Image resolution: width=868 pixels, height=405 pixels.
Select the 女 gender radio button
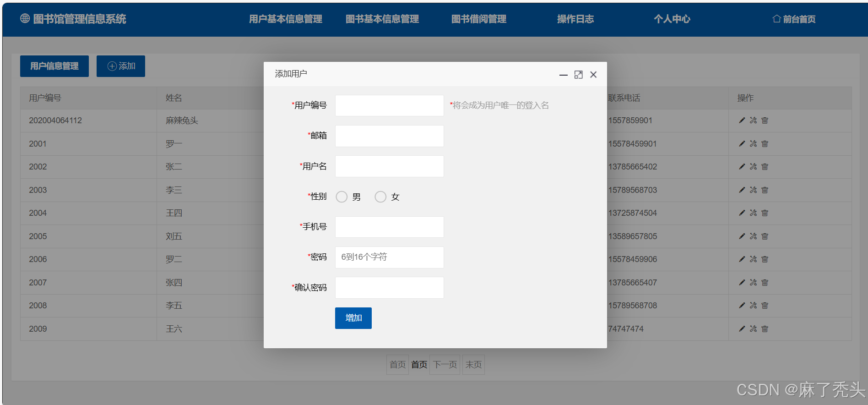click(380, 197)
